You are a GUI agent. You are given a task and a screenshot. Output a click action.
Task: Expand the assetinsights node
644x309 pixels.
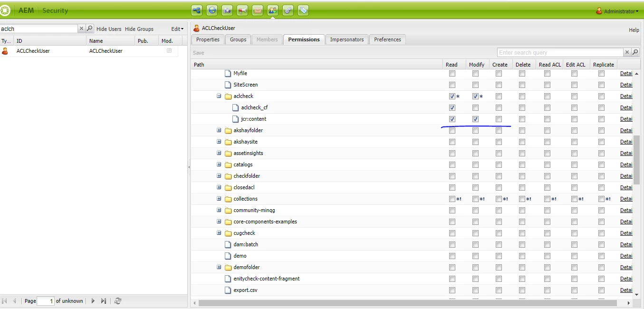[219, 153]
